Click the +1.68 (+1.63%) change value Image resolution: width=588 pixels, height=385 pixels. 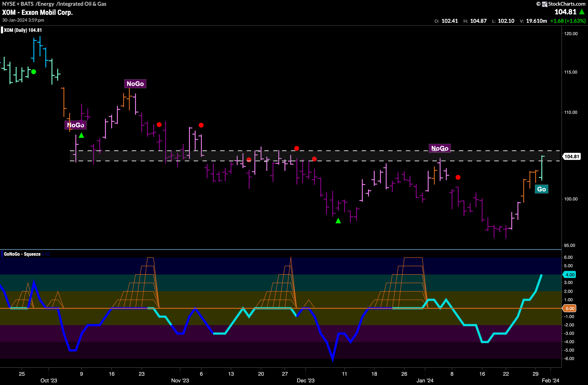click(568, 21)
